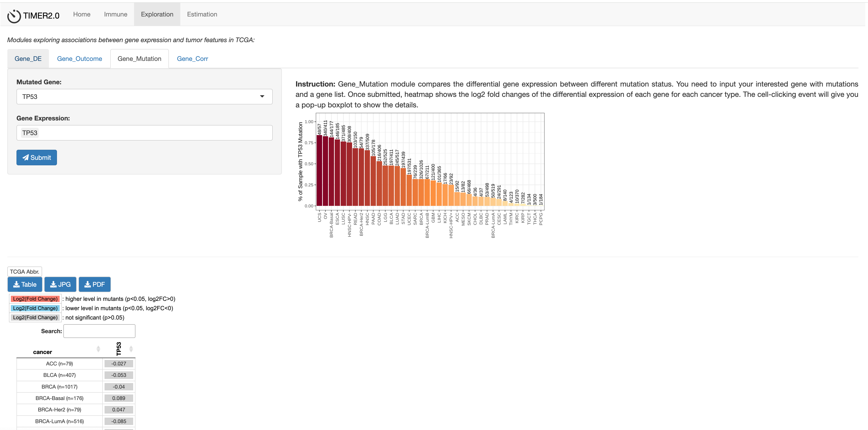The height and width of the screenshot is (430, 868).
Task: Click the TP53 tag in Gene Expression
Action: pos(30,133)
